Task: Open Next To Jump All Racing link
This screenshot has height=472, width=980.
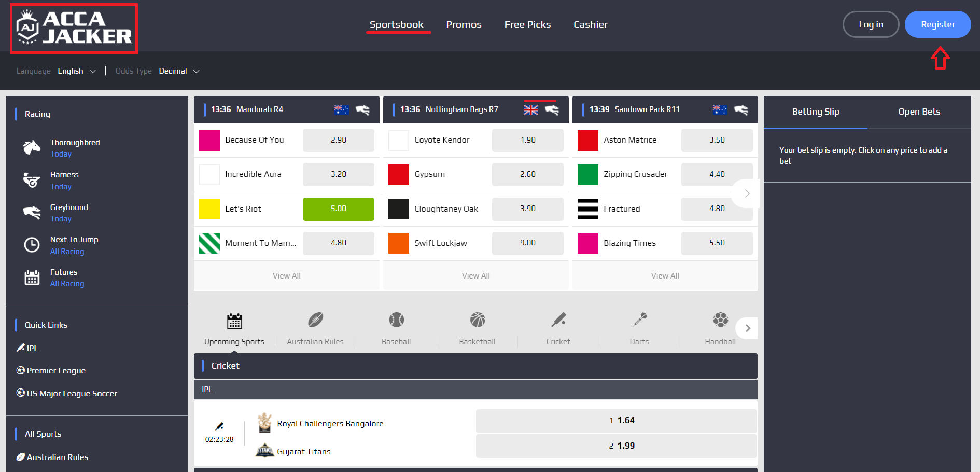Action: (67, 252)
